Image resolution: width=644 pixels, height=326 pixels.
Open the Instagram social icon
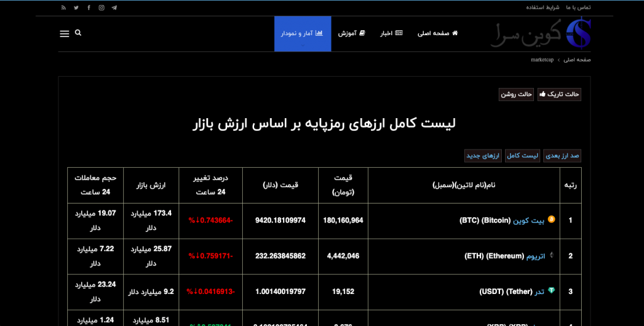[x=101, y=8]
